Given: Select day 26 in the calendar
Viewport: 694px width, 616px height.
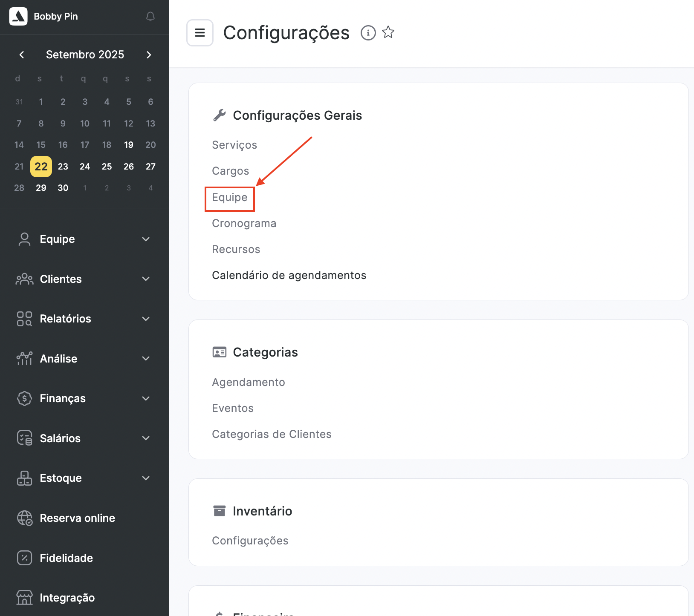Looking at the screenshot, I should point(128,167).
